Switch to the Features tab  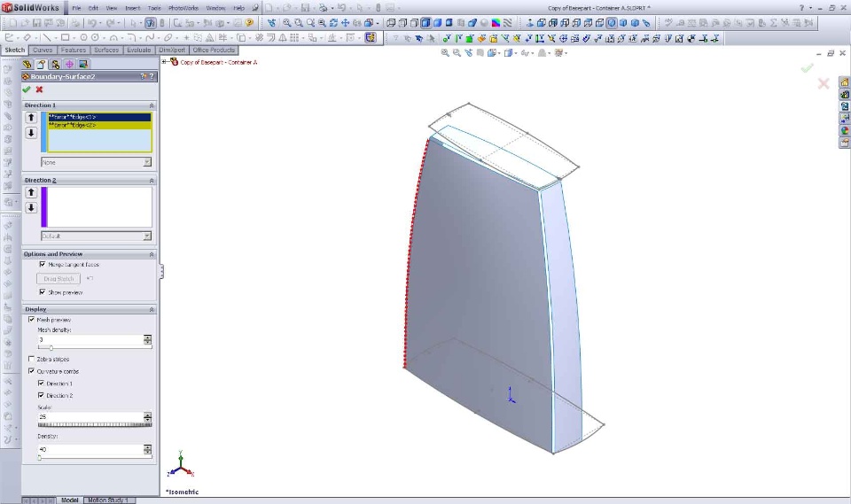coord(74,50)
